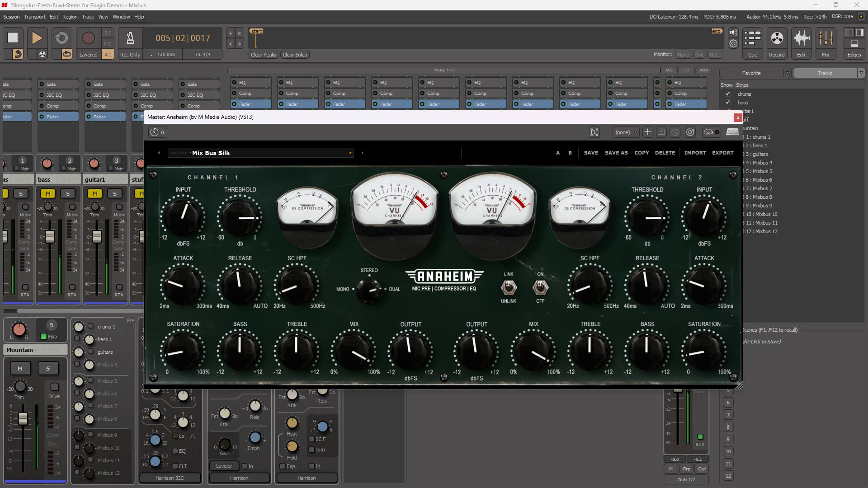Image resolution: width=868 pixels, height=488 pixels.
Task: Open the Record window reel icon
Action: click(777, 38)
